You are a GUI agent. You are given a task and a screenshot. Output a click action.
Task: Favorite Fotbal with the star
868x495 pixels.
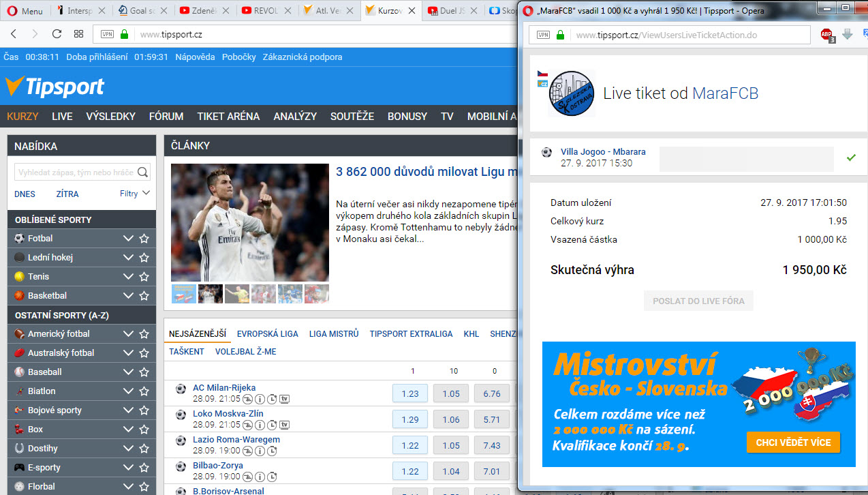coord(144,239)
